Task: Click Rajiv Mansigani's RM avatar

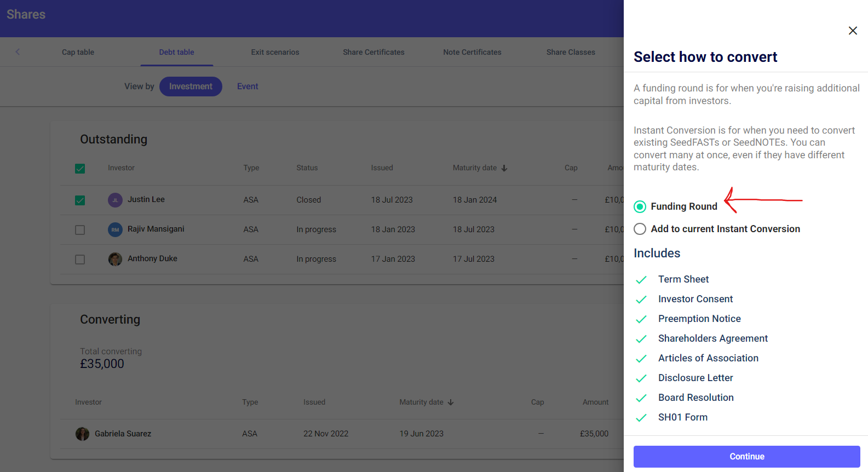Action: pyautogui.click(x=115, y=229)
